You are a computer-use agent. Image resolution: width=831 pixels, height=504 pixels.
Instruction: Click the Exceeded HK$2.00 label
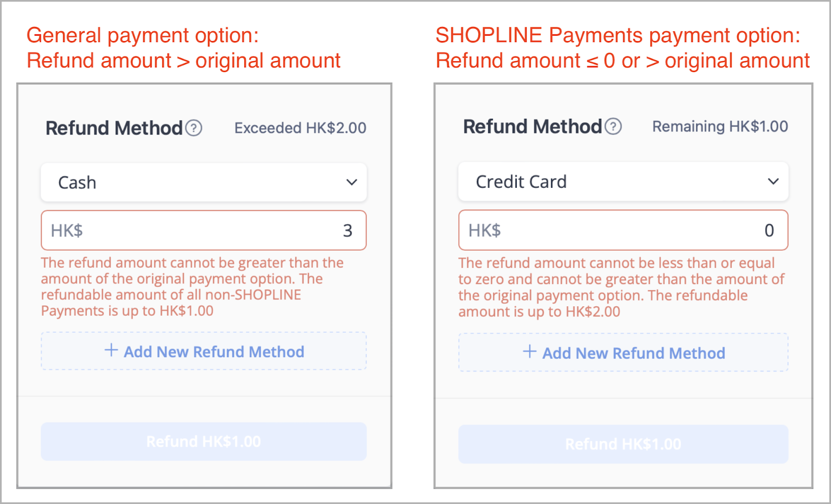point(300,128)
